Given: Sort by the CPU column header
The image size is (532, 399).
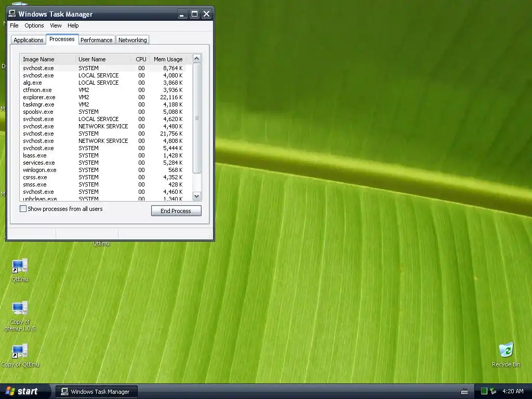Looking at the screenshot, I should pos(141,59).
